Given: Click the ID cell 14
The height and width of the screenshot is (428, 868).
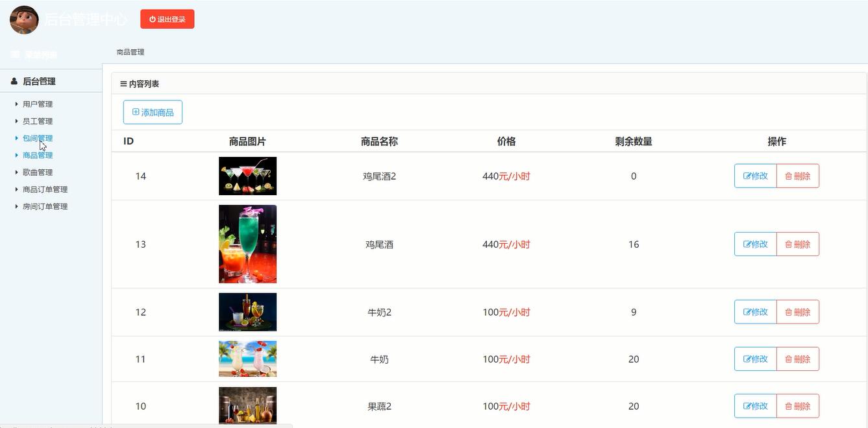Looking at the screenshot, I should pyautogui.click(x=140, y=176).
